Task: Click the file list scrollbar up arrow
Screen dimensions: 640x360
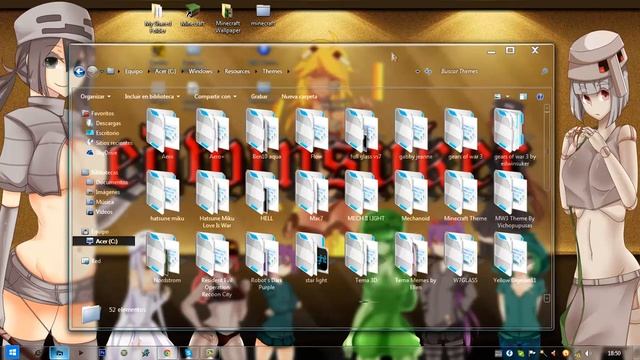Action: tap(547, 109)
